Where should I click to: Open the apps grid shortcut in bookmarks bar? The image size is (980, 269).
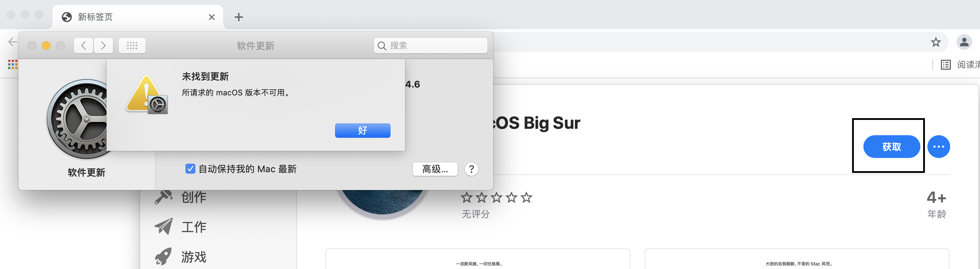12,65
